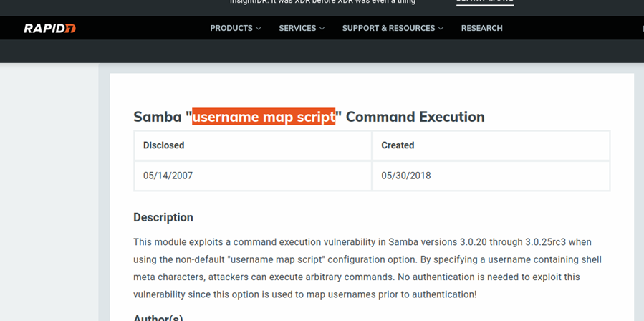Expand the Products chevron arrow

click(x=259, y=29)
